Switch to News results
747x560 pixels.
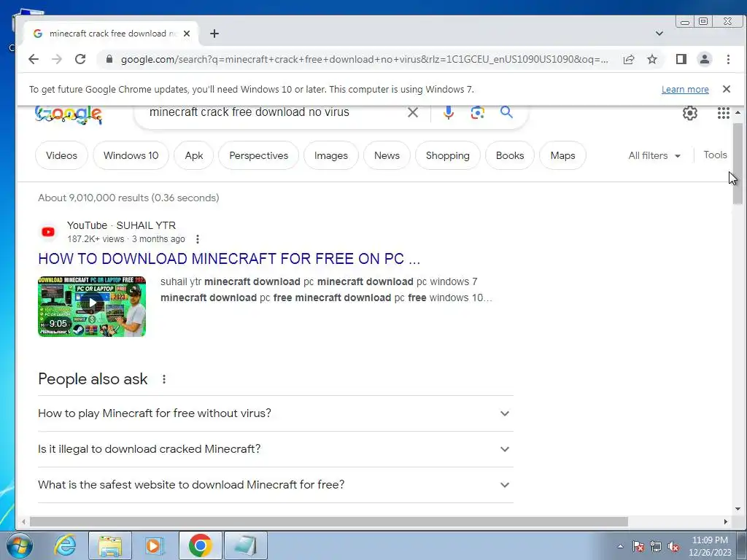coord(387,155)
